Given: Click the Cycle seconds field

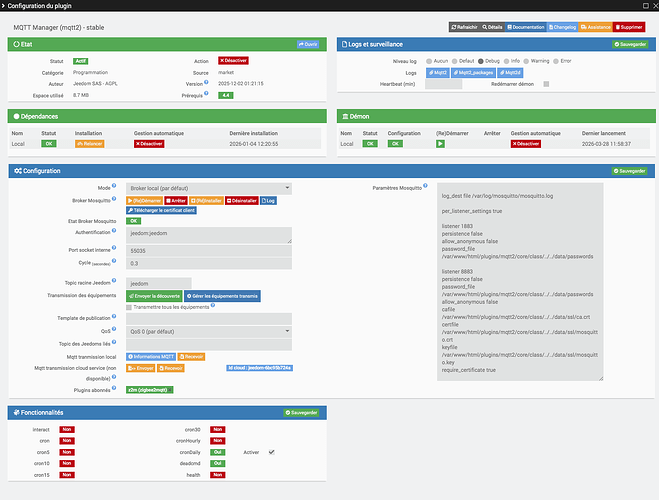Looking at the screenshot, I should [x=209, y=263].
